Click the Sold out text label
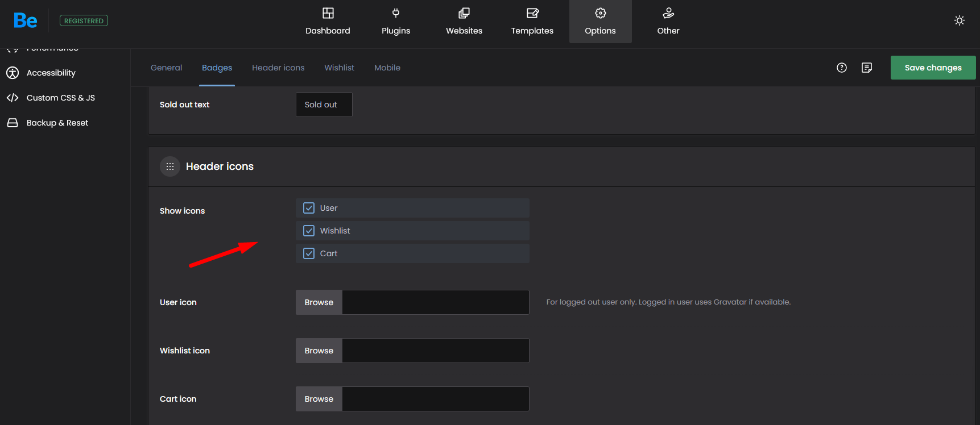Image resolution: width=980 pixels, height=425 pixels. tap(184, 105)
